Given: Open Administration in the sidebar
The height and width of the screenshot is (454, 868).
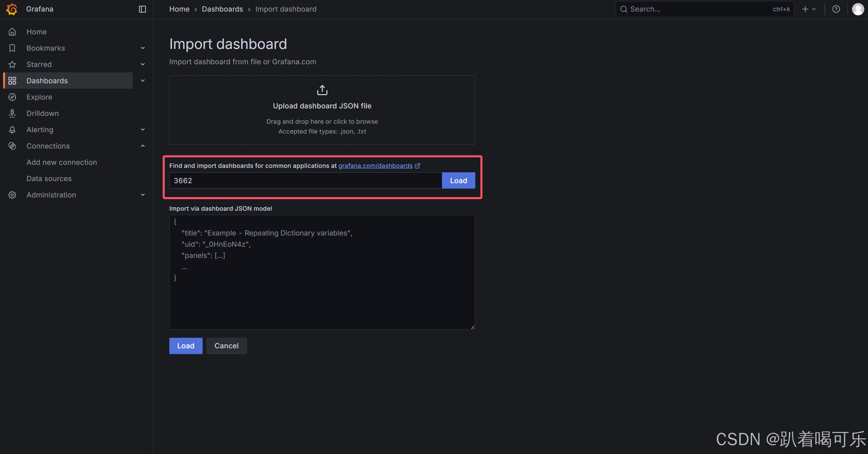Looking at the screenshot, I should (x=51, y=195).
